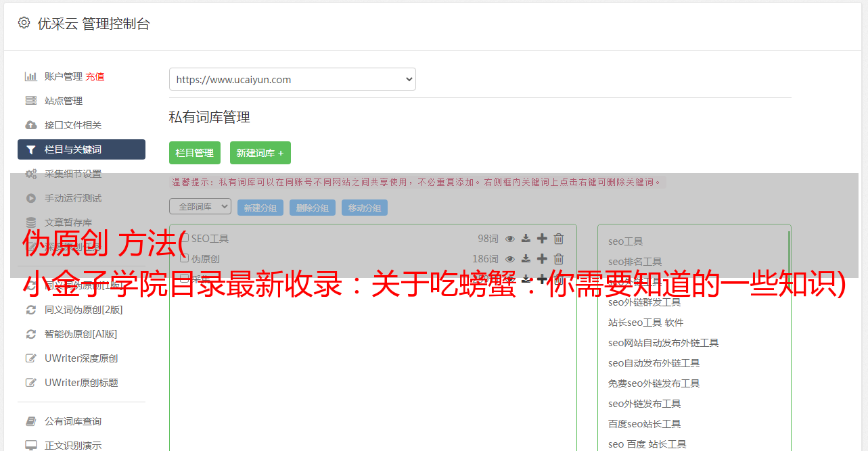The height and width of the screenshot is (451, 868).
Task: Select keyword 'seo工具' in right list
Action: click(626, 241)
